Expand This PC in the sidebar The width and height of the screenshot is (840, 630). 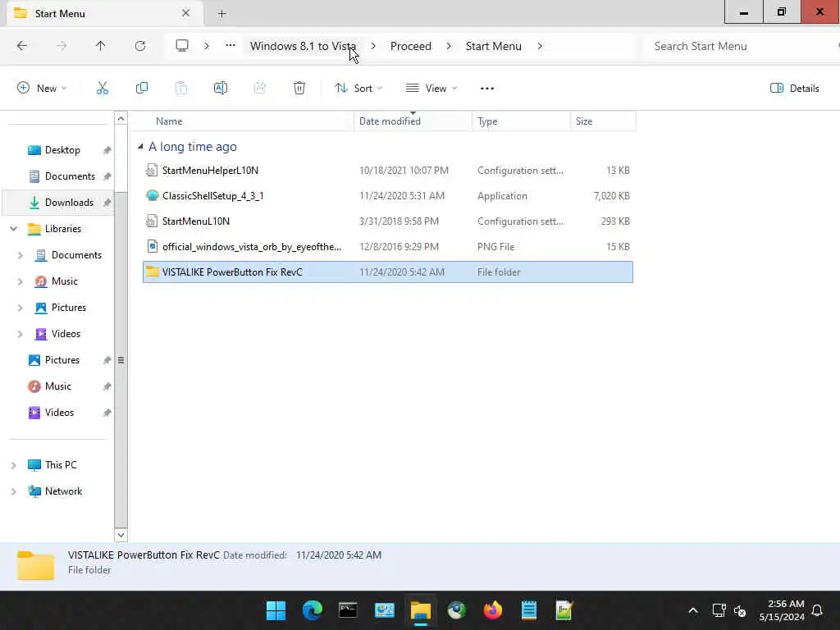13,465
